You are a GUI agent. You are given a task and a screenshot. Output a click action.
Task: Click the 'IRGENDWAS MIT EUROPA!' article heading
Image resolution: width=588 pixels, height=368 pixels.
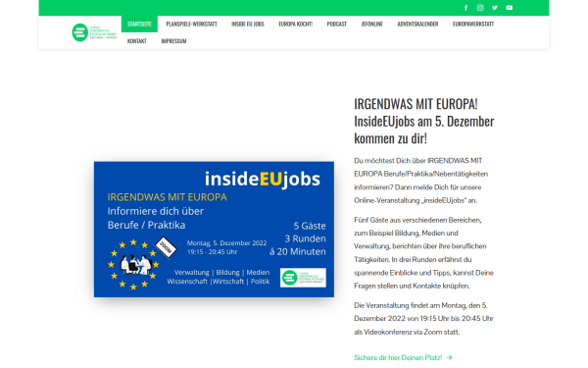[x=424, y=121]
